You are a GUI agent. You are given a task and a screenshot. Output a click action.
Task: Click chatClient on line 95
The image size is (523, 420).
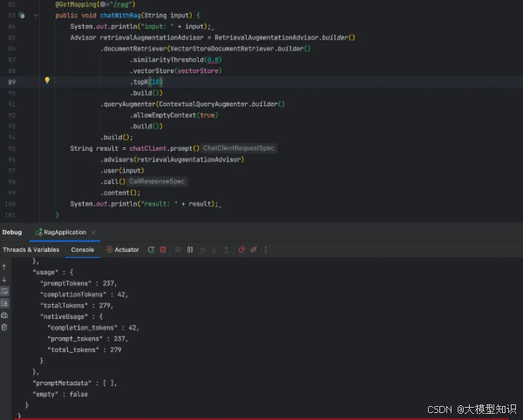(148, 148)
